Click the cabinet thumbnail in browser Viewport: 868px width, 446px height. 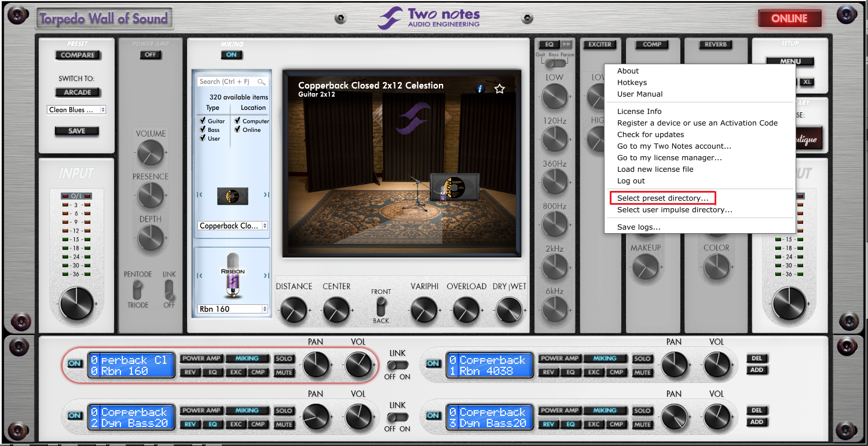click(233, 196)
